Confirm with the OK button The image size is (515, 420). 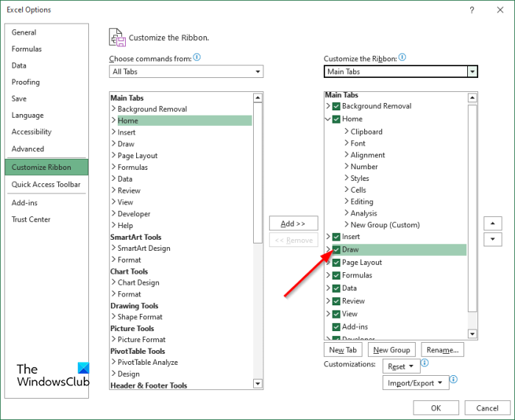[x=436, y=407]
